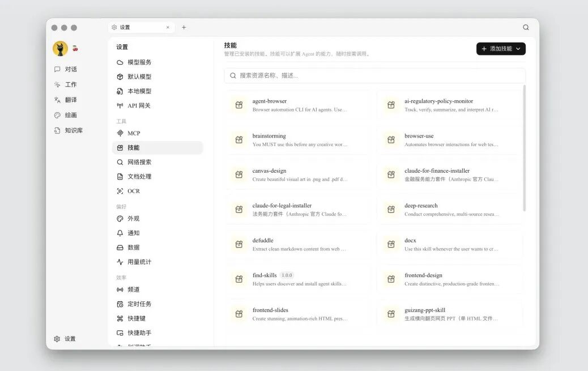Focus the 搜索资源名称 search field
The height and width of the screenshot is (371, 588).
(374, 75)
